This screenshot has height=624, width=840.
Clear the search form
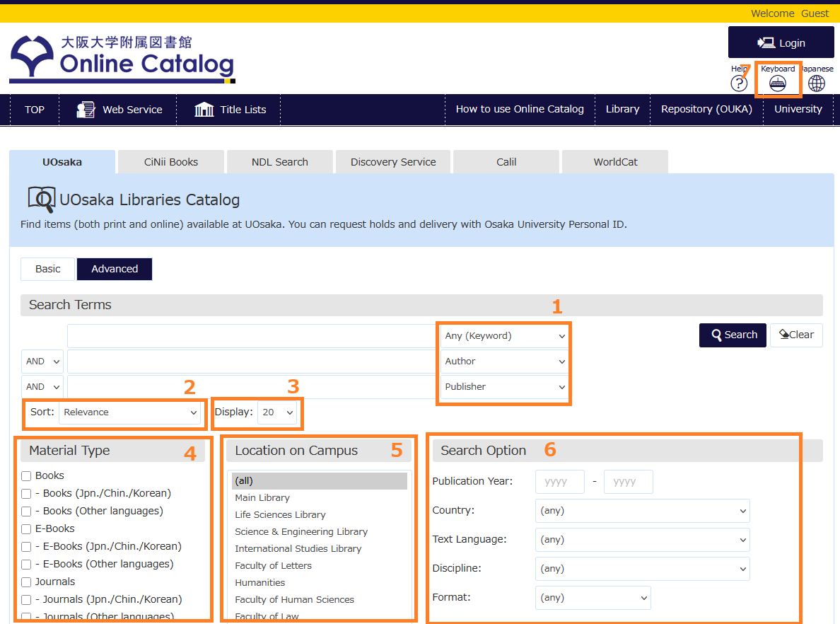(x=796, y=335)
